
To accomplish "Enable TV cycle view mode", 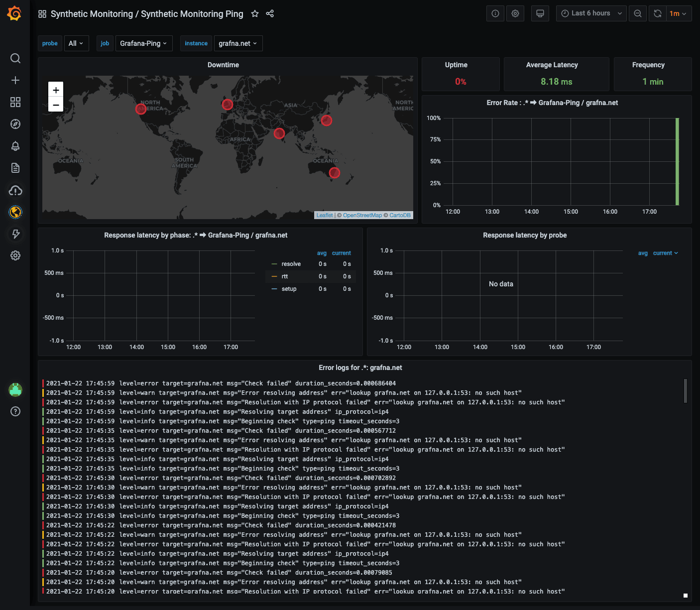I will coord(540,13).
